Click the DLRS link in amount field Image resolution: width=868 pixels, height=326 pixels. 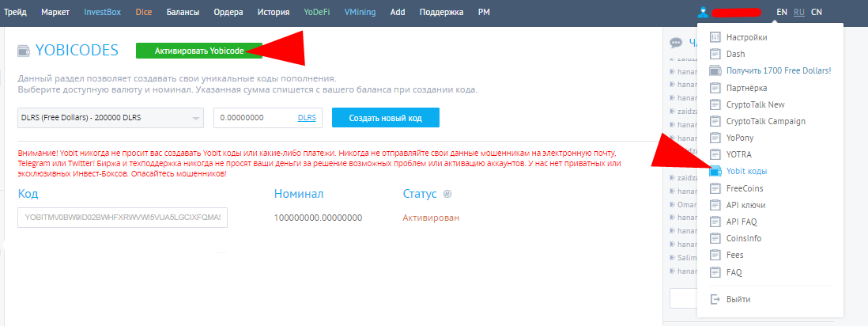tap(307, 118)
